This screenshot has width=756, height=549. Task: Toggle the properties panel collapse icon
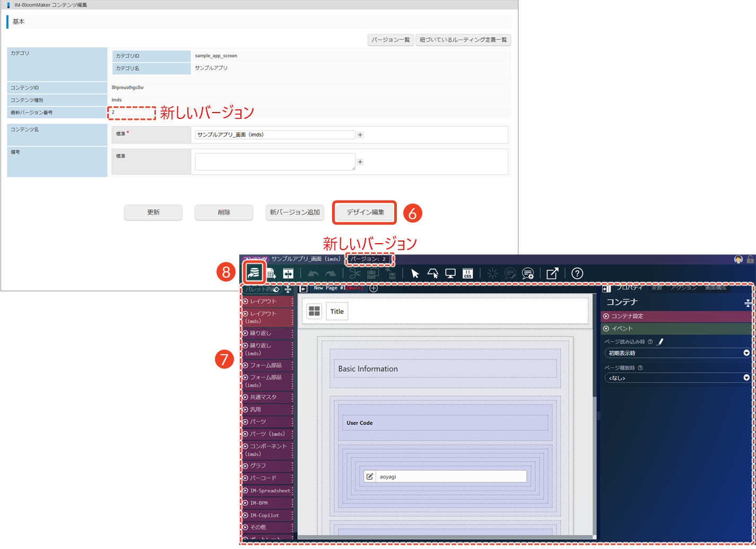tap(606, 289)
